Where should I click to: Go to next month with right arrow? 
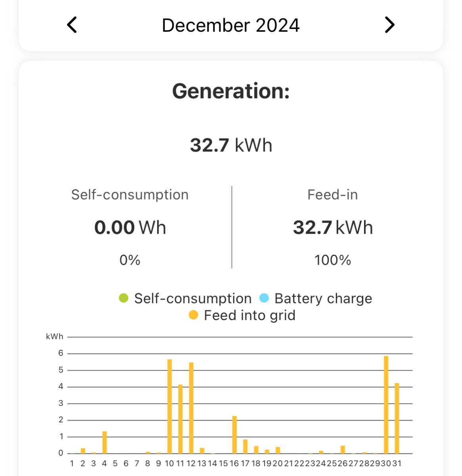pyautogui.click(x=390, y=25)
